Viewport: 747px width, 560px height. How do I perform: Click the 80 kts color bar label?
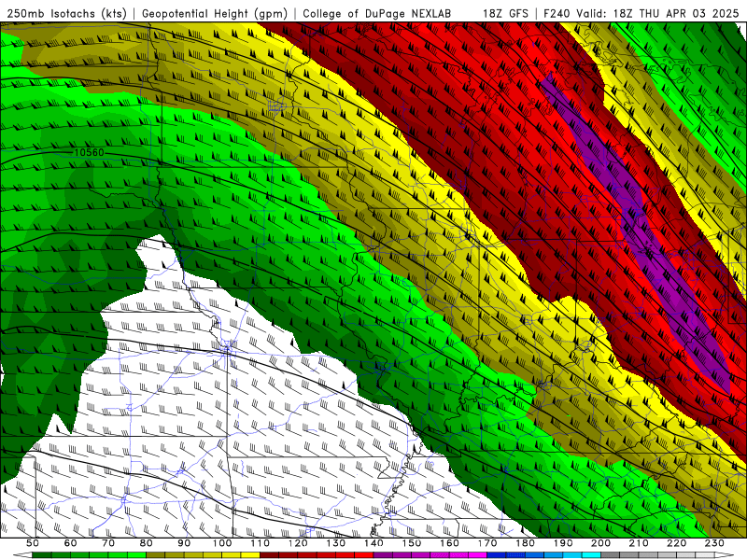[146, 543]
